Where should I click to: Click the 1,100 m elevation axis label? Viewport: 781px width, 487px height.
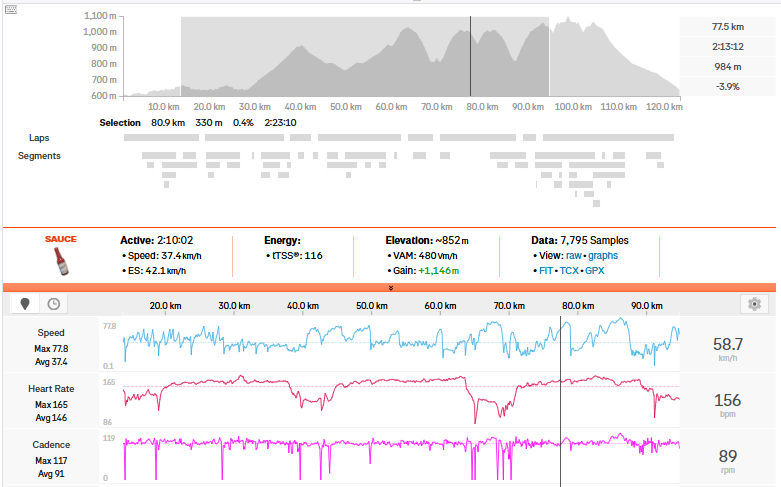pos(100,16)
